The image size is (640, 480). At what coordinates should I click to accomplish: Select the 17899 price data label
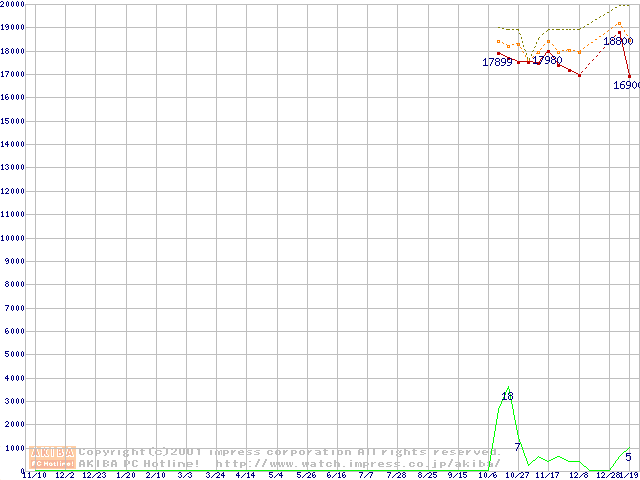497,62
